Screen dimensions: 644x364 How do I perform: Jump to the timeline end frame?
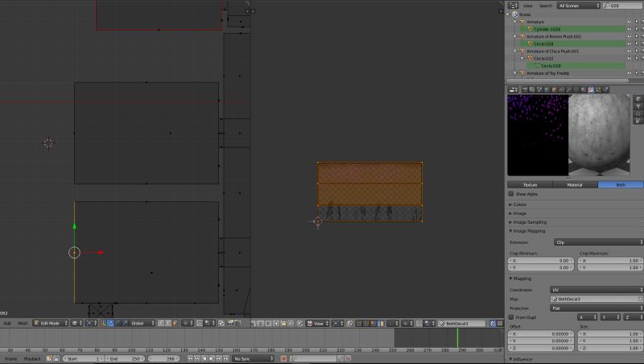(226, 358)
